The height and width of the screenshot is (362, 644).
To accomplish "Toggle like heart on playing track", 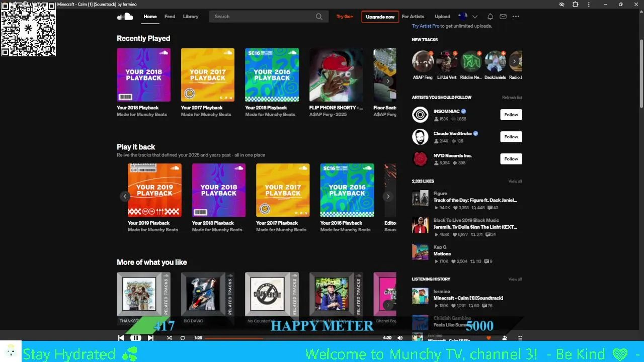I will tap(488, 338).
